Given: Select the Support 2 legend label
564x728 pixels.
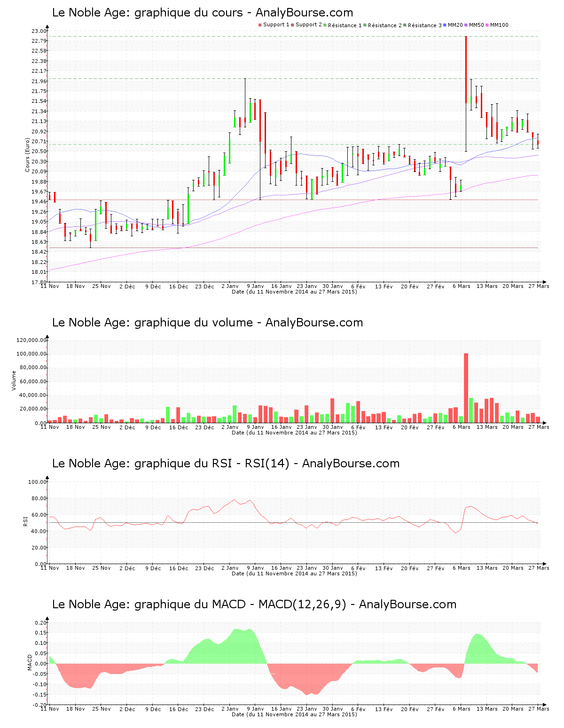Looking at the screenshot, I should click(309, 25).
